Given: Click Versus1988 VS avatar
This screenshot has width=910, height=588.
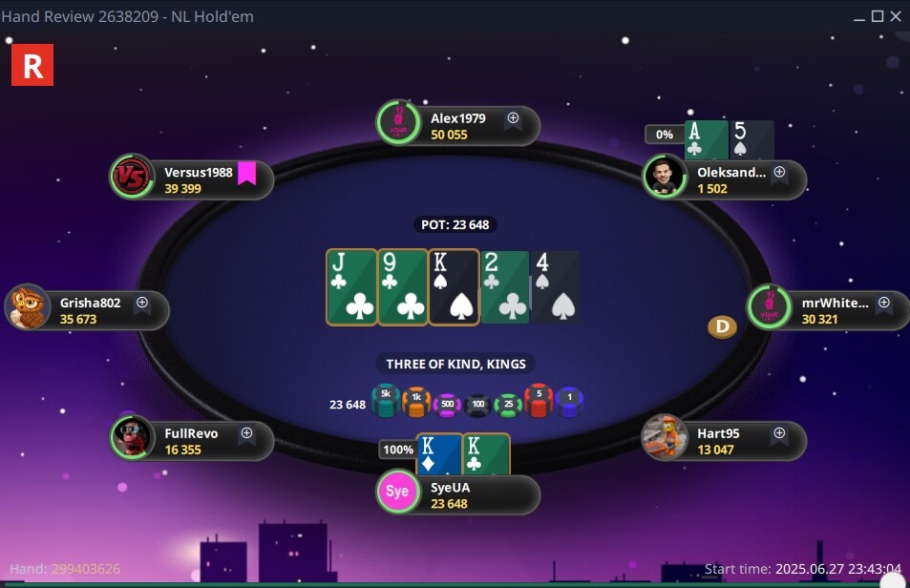Looking at the screenshot, I should [132, 177].
